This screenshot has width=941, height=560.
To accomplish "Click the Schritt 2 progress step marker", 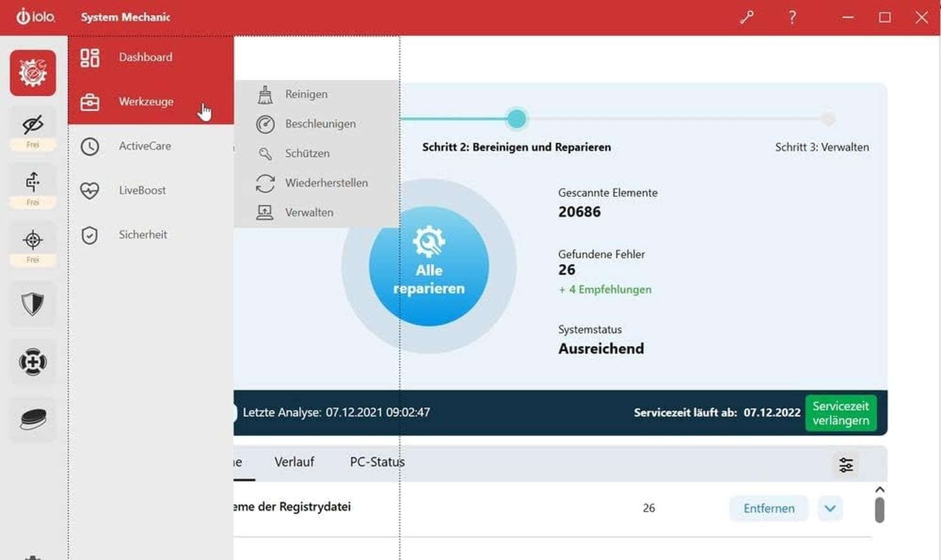I will point(517,119).
